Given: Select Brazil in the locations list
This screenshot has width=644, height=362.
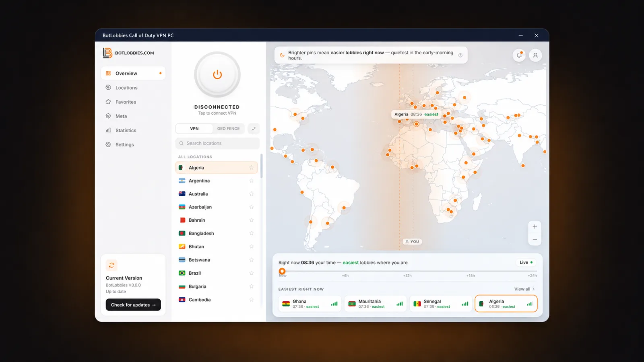Looking at the screenshot, I should [x=217, y=273].
